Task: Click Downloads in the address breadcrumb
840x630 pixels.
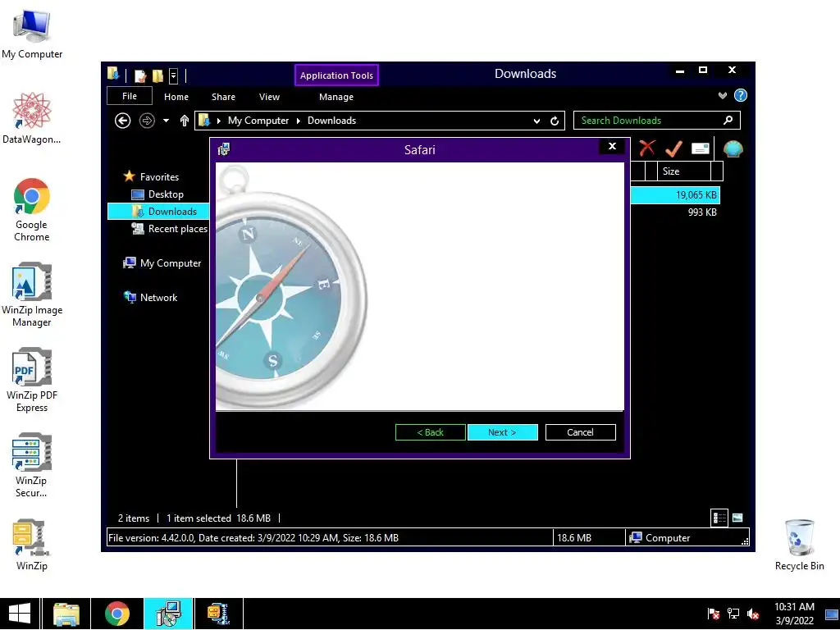Action: point(331,121)
